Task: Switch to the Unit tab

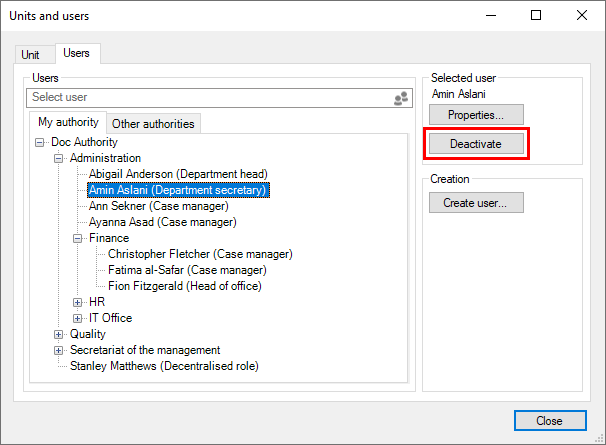Action: click(31, 55)
